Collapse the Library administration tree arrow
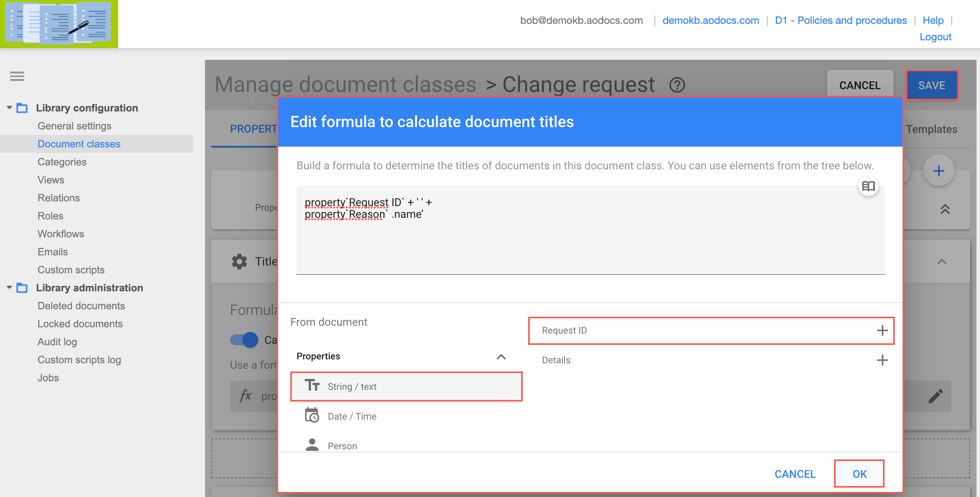This screenshot has height=497, width=980. (9, 287)
